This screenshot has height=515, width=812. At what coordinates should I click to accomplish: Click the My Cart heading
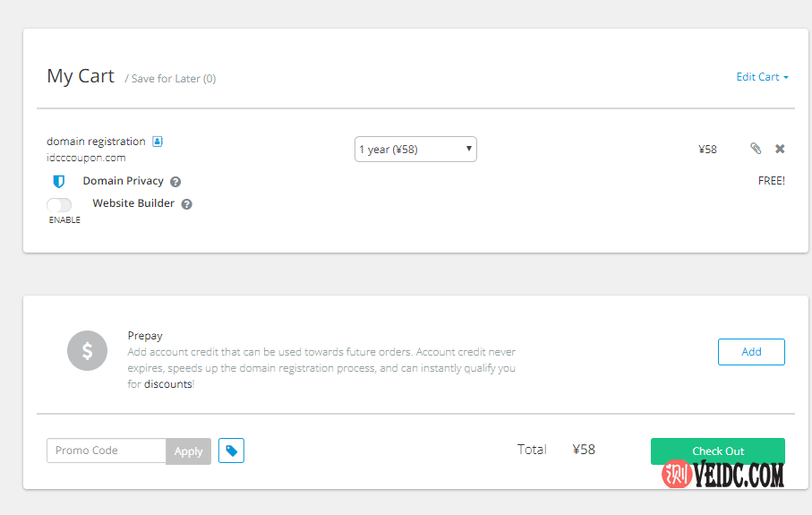(81, 76)
